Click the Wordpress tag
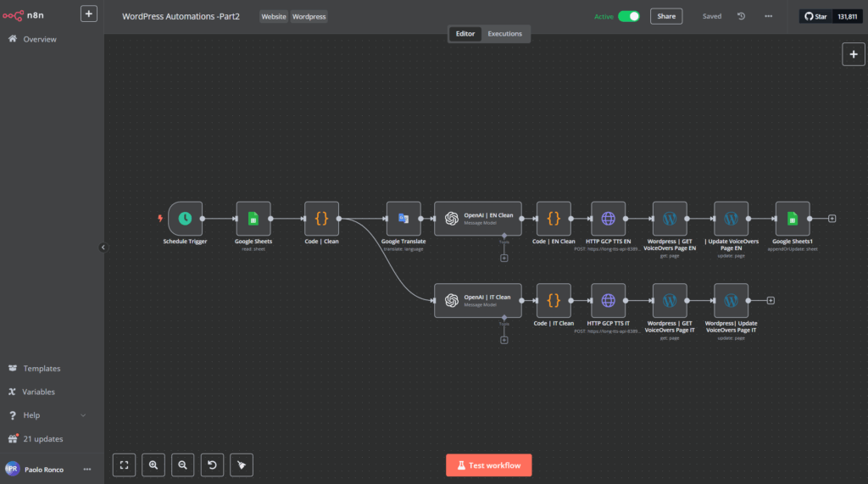868x484 pixels. point(309,17)
